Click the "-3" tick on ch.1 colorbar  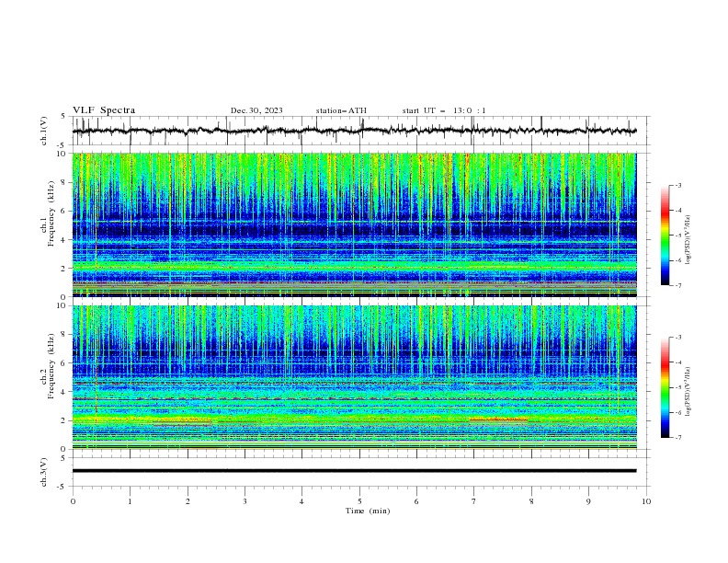coord(677,185)
